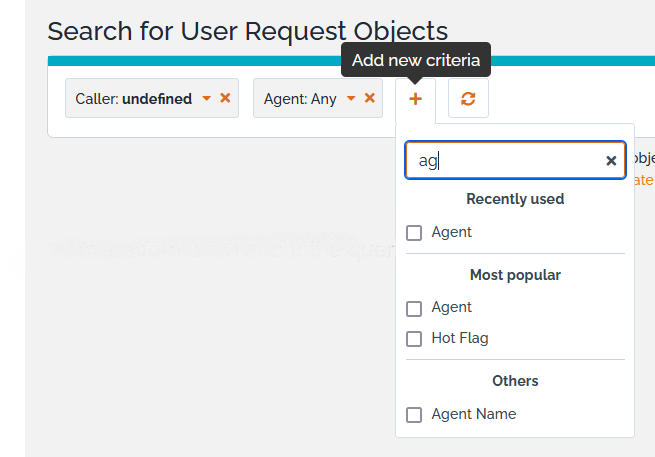Viewport: 655px width, 457px height.
Task: Clear the 'ag' search text with the X
Action: tap(611, 160)
